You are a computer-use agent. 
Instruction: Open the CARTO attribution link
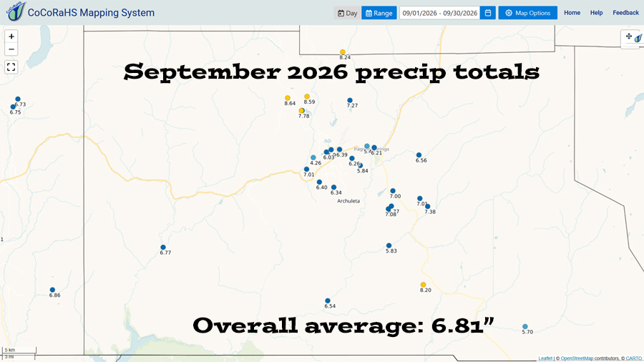click(x=634, y=358)
